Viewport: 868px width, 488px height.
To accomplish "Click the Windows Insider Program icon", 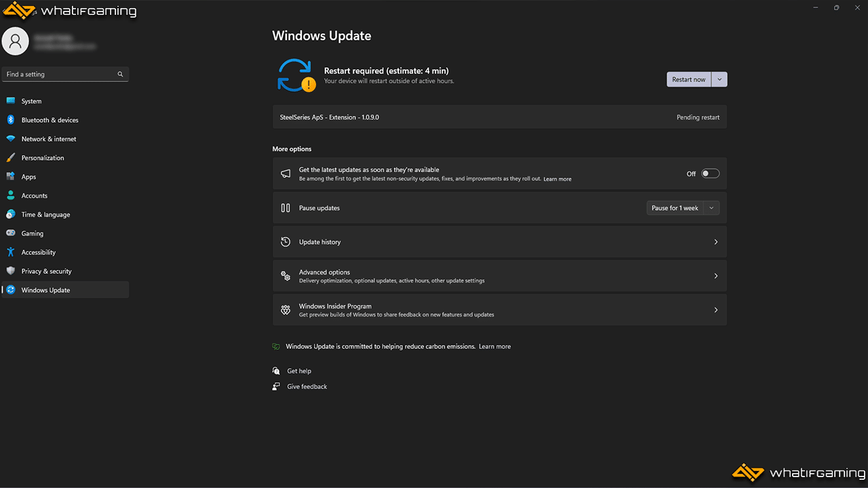I will pyautogui.click(x=285, y=310).
